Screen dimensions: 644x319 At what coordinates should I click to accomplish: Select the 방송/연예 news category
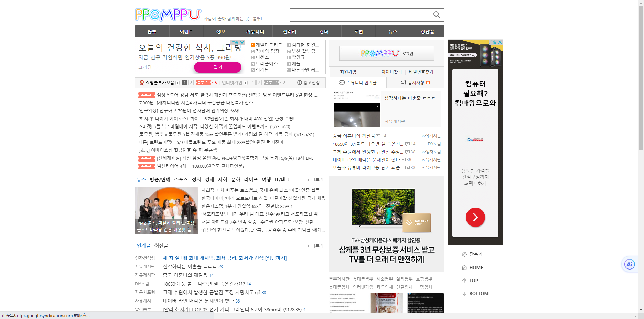tap(160, 179)
